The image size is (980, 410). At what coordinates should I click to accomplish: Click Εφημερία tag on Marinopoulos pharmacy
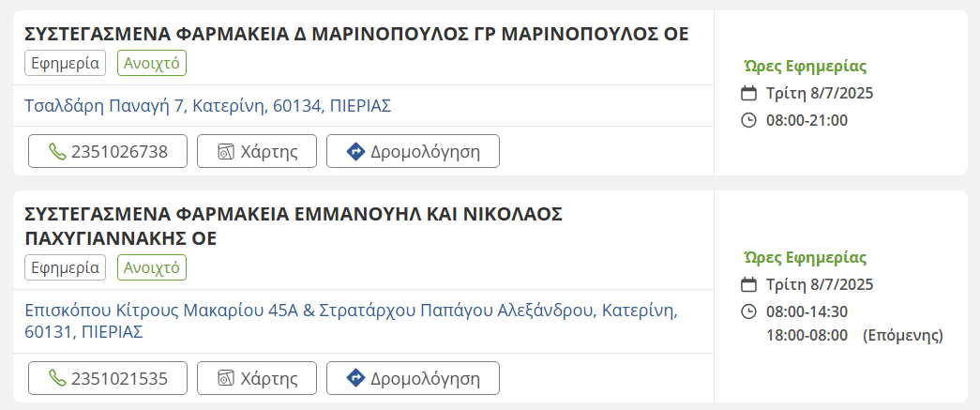point(65,64)
